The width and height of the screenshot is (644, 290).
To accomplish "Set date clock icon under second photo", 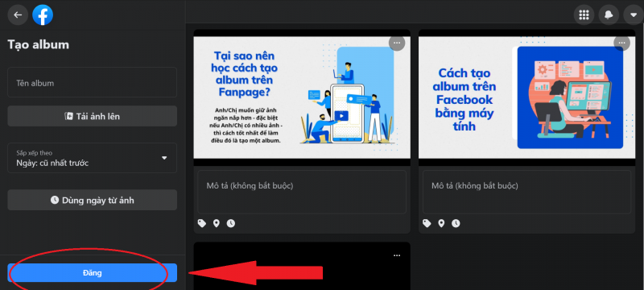I will [456, 223].
